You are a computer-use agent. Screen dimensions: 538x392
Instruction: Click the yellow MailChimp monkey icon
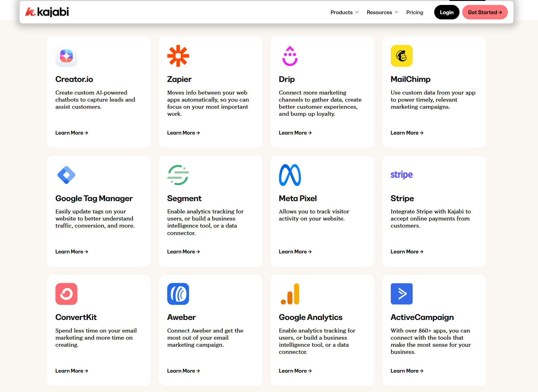402,56
